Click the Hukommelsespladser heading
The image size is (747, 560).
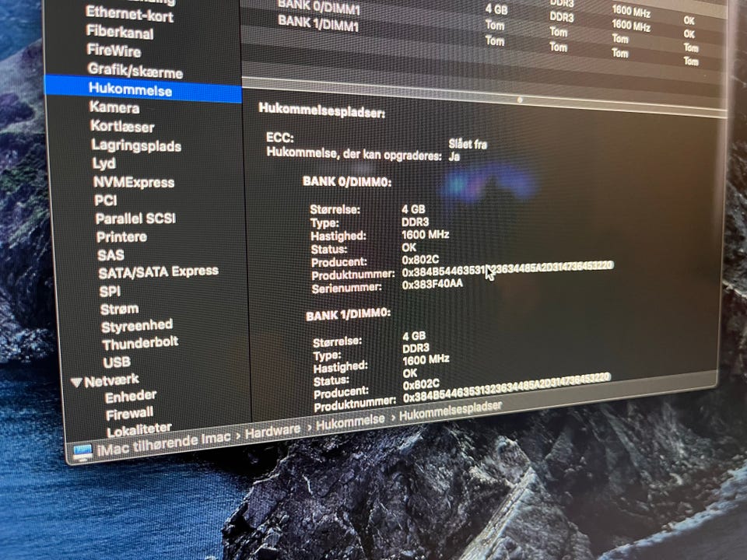322,110
